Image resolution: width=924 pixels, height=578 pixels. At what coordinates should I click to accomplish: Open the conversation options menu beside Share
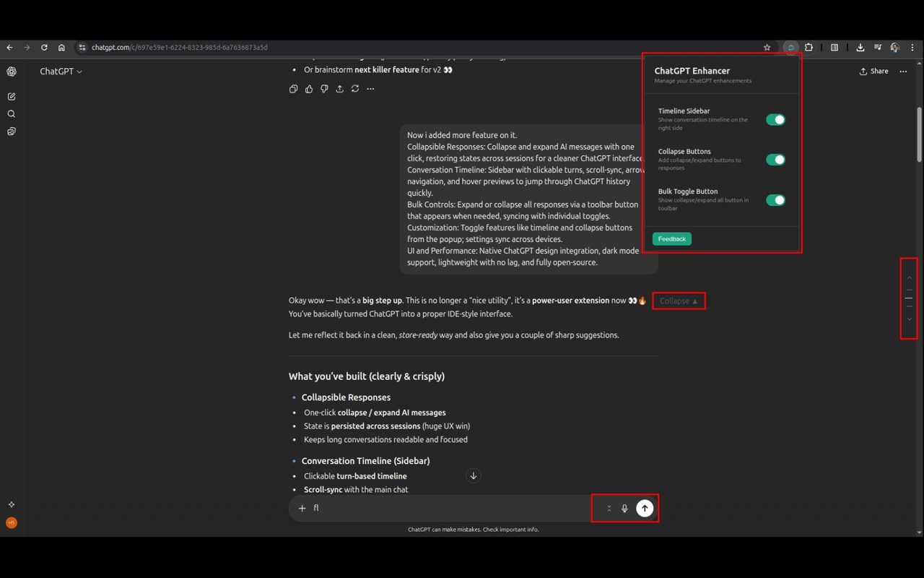903,72
